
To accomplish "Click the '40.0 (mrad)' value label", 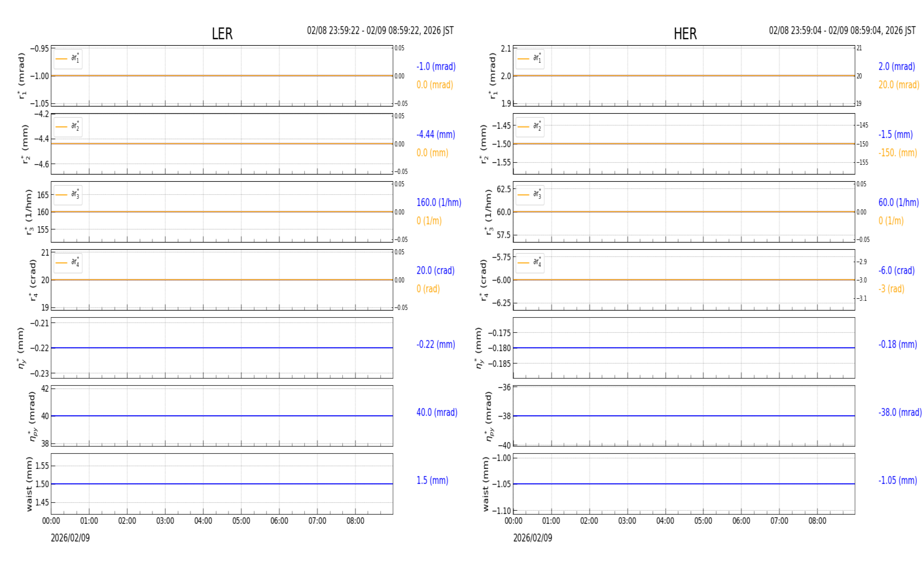I will pos(437,413).
